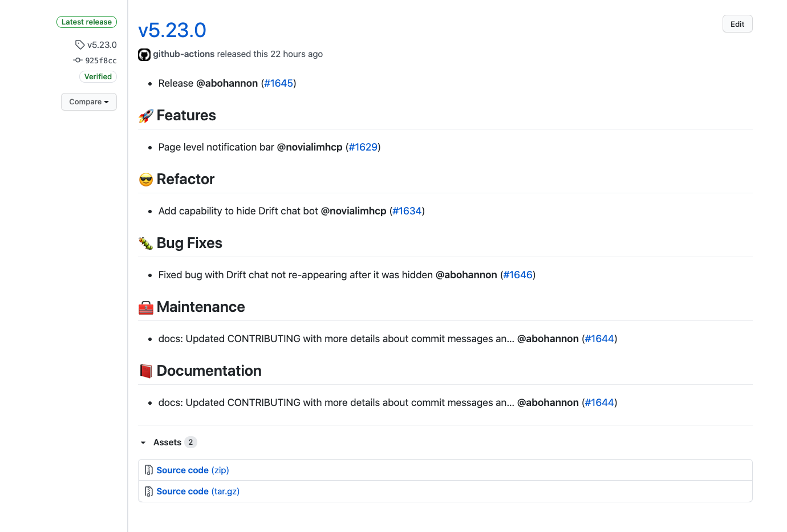Open pull request #1629 for notification bar

click(x=363, y=147)
